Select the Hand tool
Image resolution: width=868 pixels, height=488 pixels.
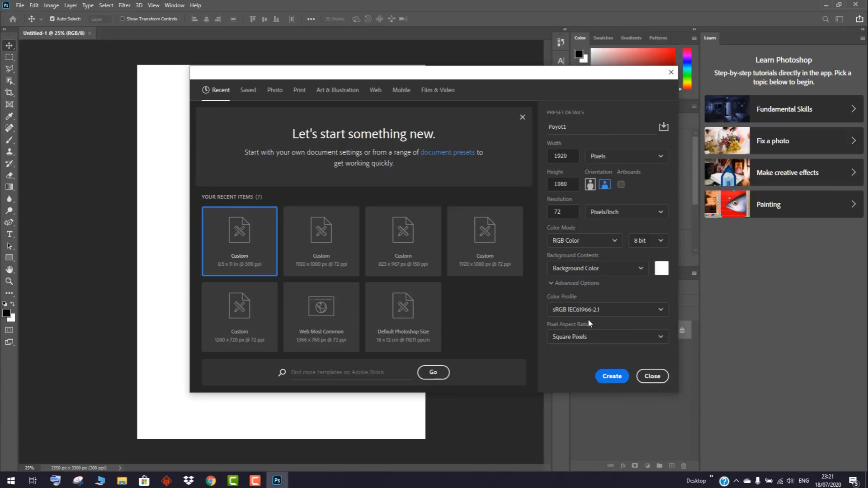coord(9,270)
